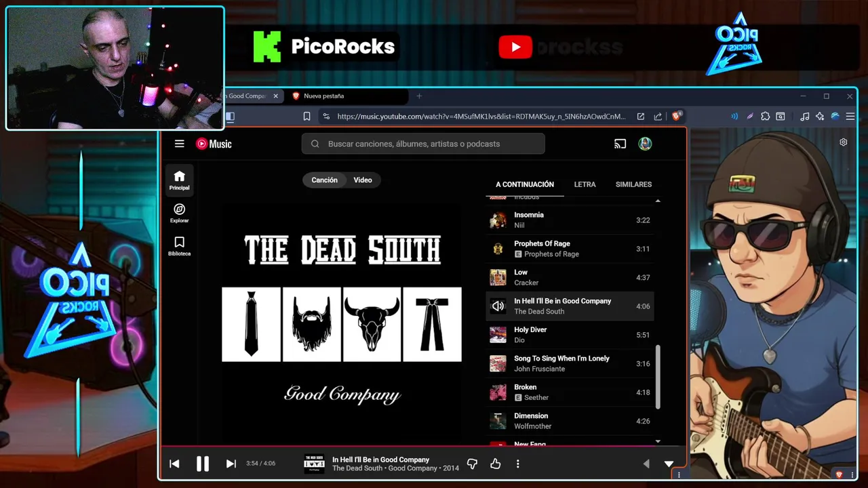
Task: Open the LETRA lyrics tab
Action: point(585,184)
